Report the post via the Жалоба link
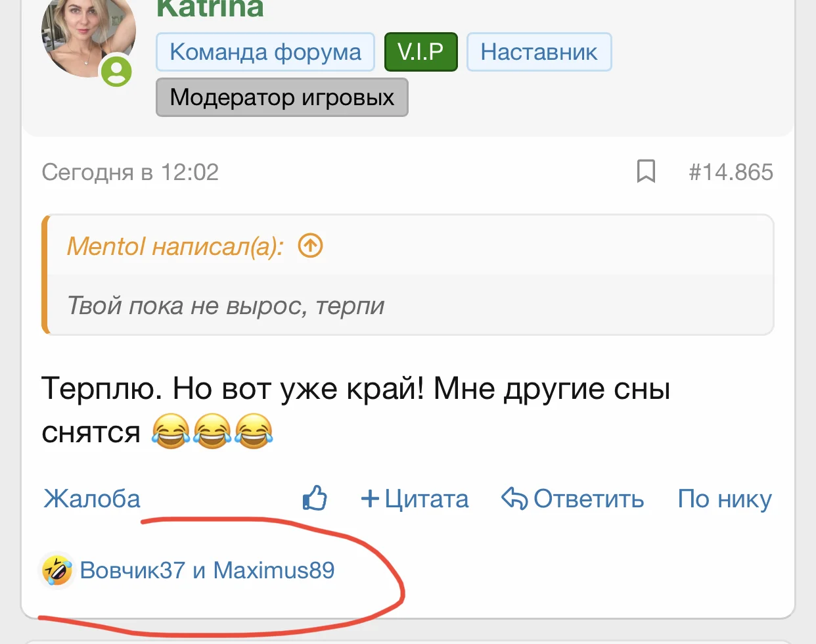Image resolution: width=816 pixels, height=644 pixels. 92,499
